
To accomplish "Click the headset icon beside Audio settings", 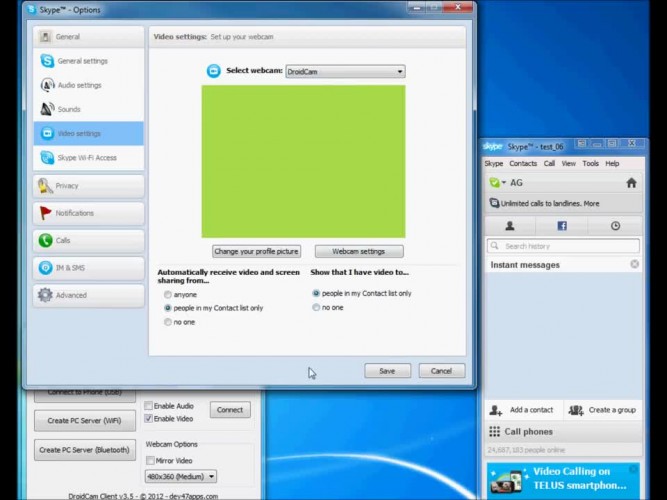I will click(47, 85).
